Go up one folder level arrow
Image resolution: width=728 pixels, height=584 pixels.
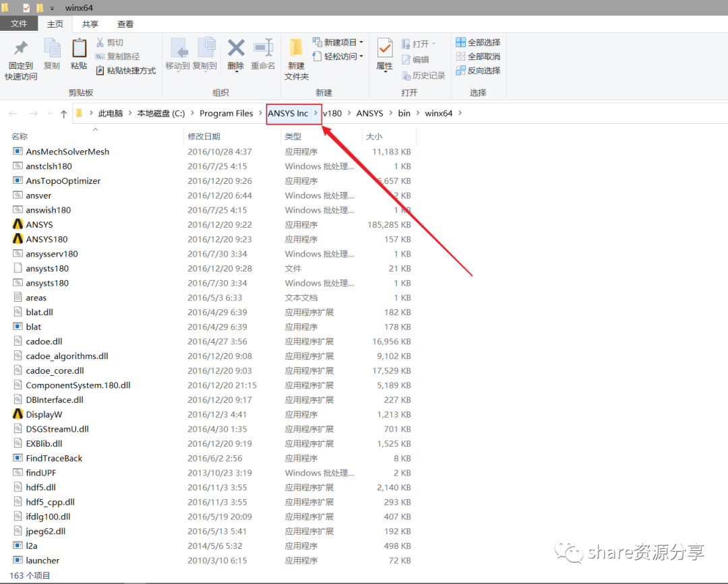click(x=63, y=114)
